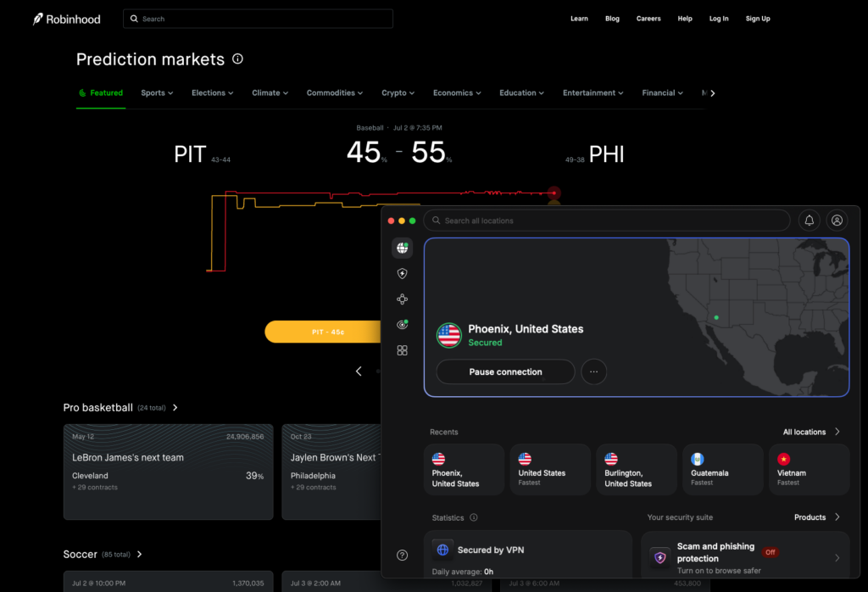Open the Careers link

[648, 19]
